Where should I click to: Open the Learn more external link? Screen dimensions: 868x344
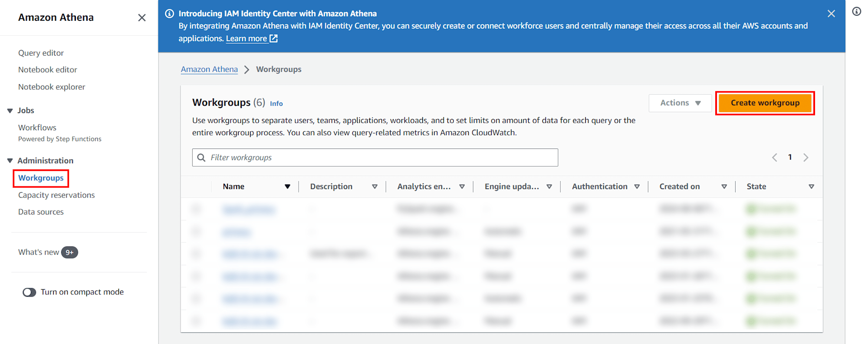[252, 39]
